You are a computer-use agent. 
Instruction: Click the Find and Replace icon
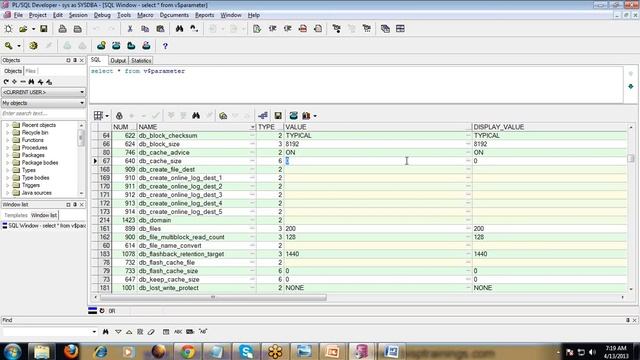click(194, 29)
